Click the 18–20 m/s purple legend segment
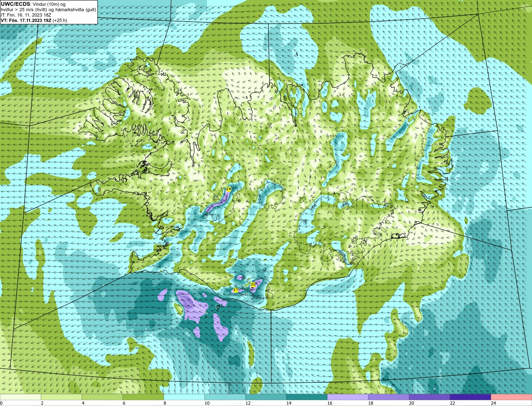The image size is (532, 406). [x=389, y=397]
